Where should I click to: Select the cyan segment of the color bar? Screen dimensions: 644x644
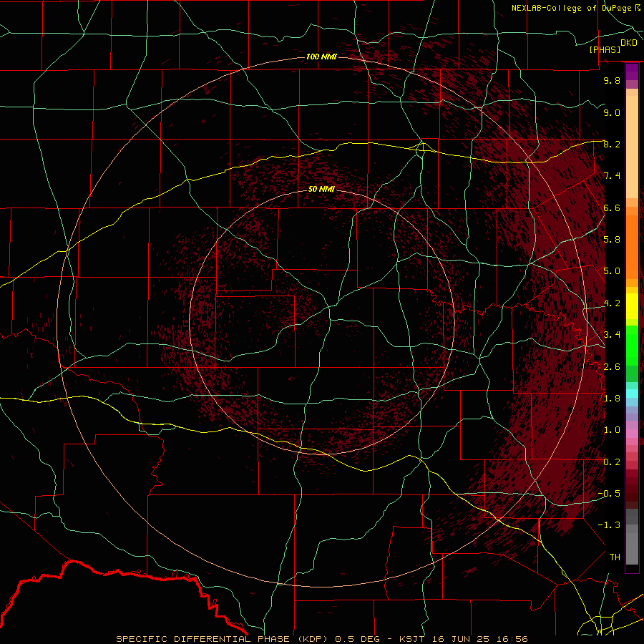(x=632, y=394)
